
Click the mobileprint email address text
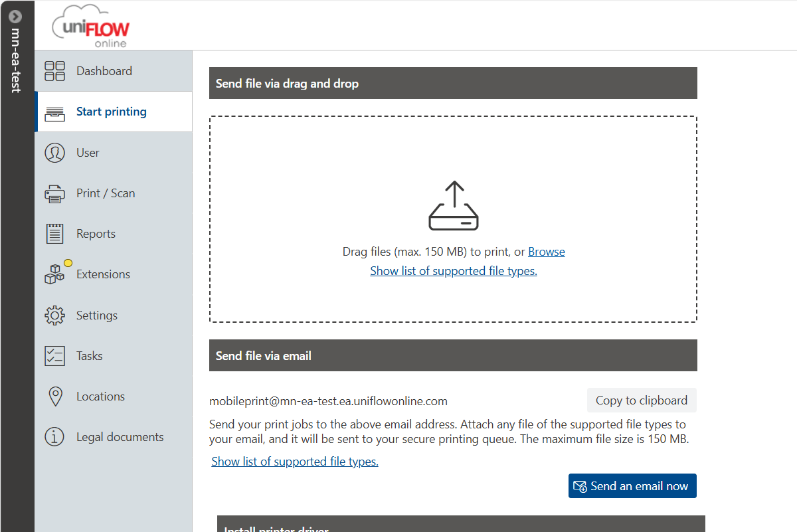(x=328, y=401)
